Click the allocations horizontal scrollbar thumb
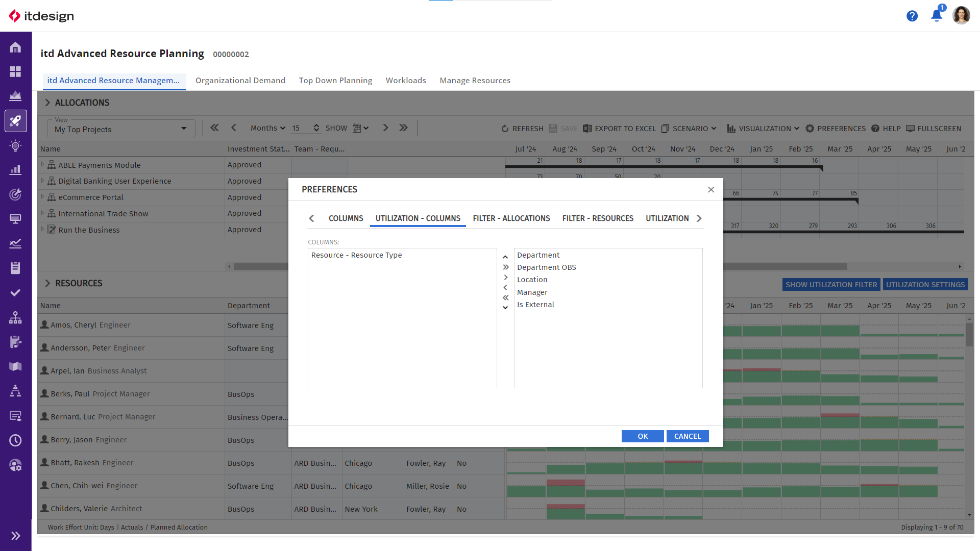 (x=540, y=267)
